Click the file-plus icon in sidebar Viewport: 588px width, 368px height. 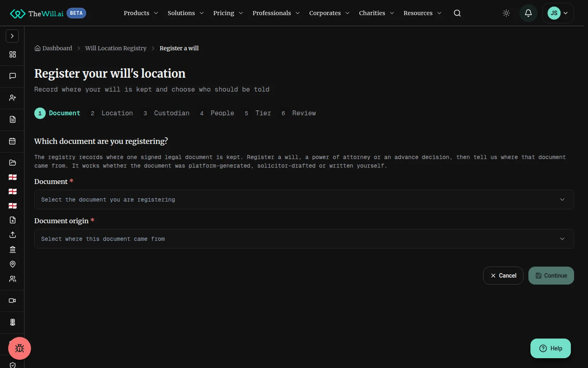point(13,220)
